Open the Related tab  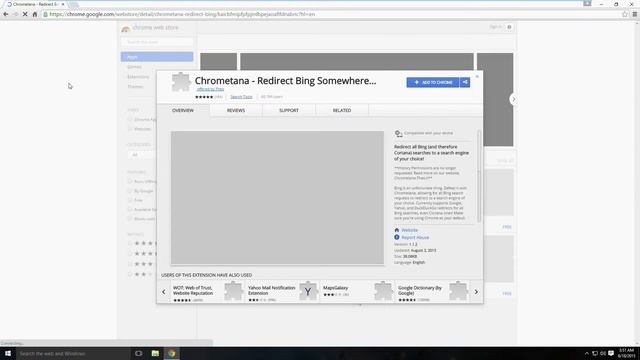342,111
